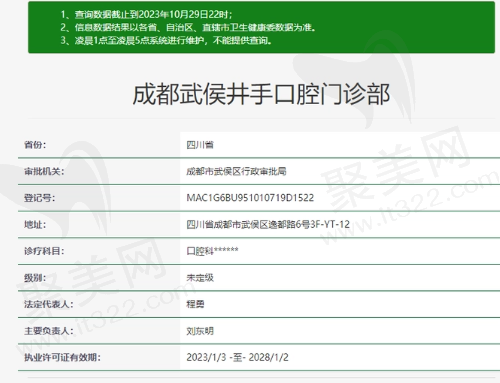500x383 pixels.
Task: Select the value 四川省
Action: 200,145
